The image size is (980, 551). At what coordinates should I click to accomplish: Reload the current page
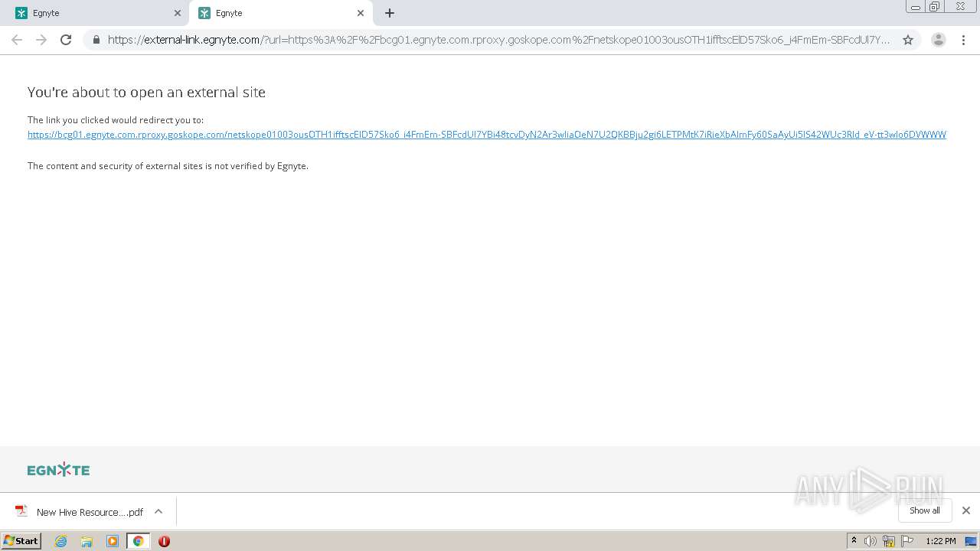click(x=66, y=40)
